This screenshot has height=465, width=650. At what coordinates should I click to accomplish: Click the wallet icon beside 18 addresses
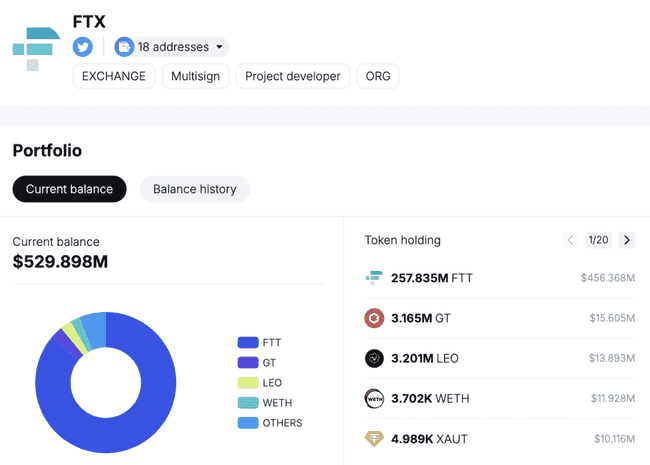click(x=124, y=47)
